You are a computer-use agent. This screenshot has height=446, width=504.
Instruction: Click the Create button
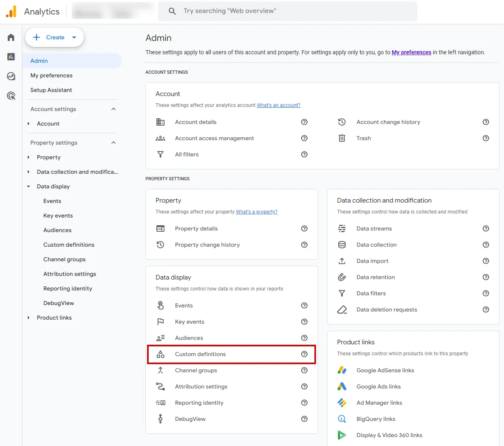click(x=54, y=37)
